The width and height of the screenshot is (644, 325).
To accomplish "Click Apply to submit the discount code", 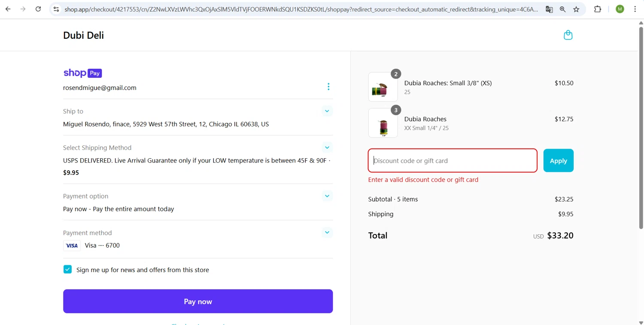I will click(558, 160).
